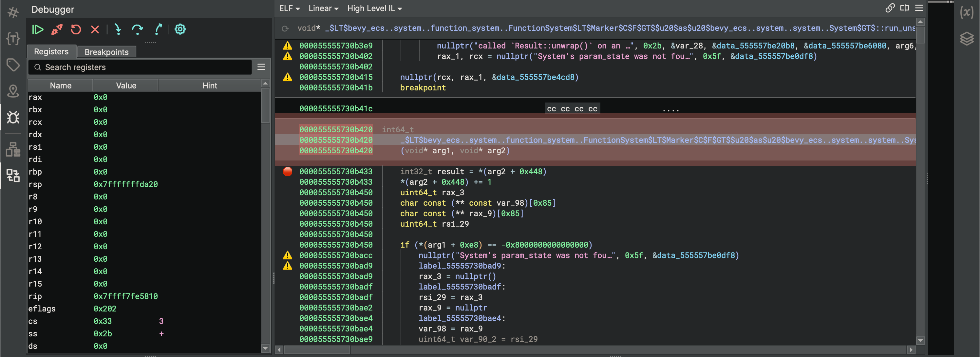Click warning icon at address 000055555730bacc
Image resolution: width=980 pixels, height=357 pixels.
(288, 255)
